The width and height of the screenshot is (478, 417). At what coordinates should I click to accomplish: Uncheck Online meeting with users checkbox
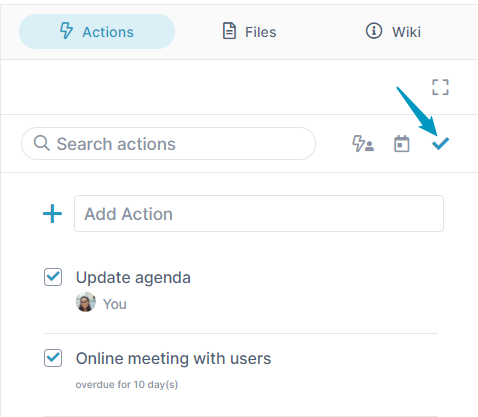53,358
